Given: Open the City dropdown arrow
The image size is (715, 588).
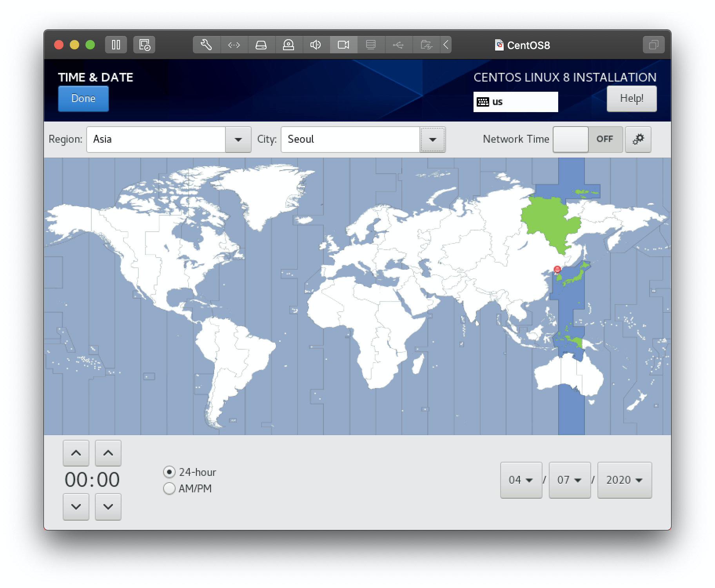Looking at the screenshot, I should click(433, 140).
